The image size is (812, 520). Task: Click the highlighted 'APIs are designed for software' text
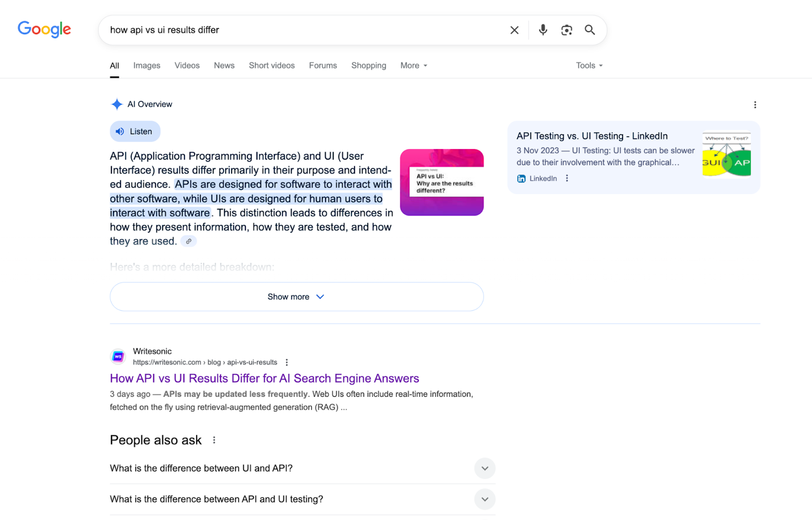pos(251,198)
